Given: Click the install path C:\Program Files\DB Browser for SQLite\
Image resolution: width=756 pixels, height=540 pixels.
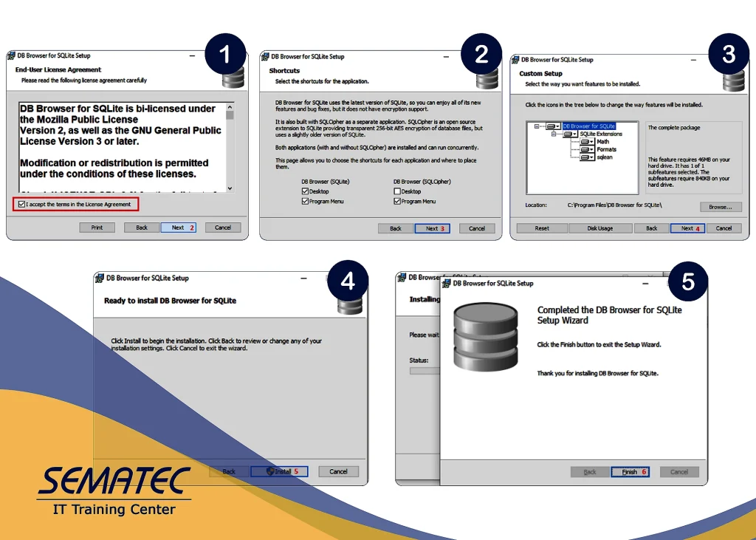Looking at the screenshot, I should pyautogui.click(x=615, y=205).
